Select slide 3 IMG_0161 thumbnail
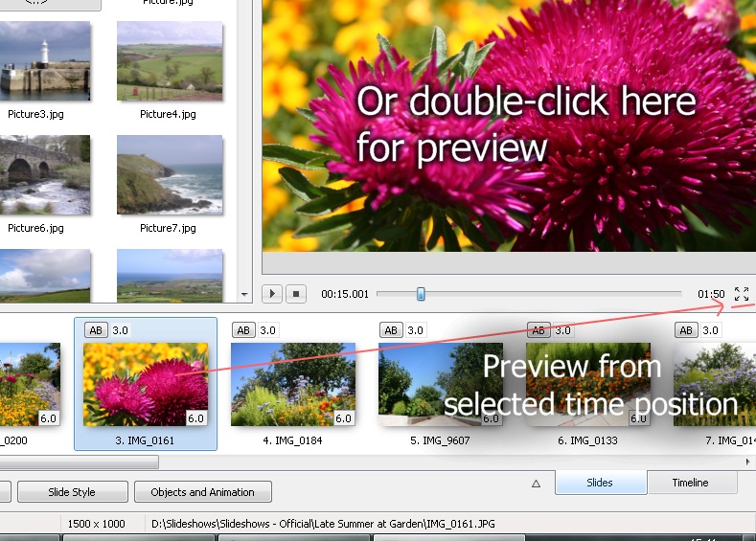 [x=146, y=384]
